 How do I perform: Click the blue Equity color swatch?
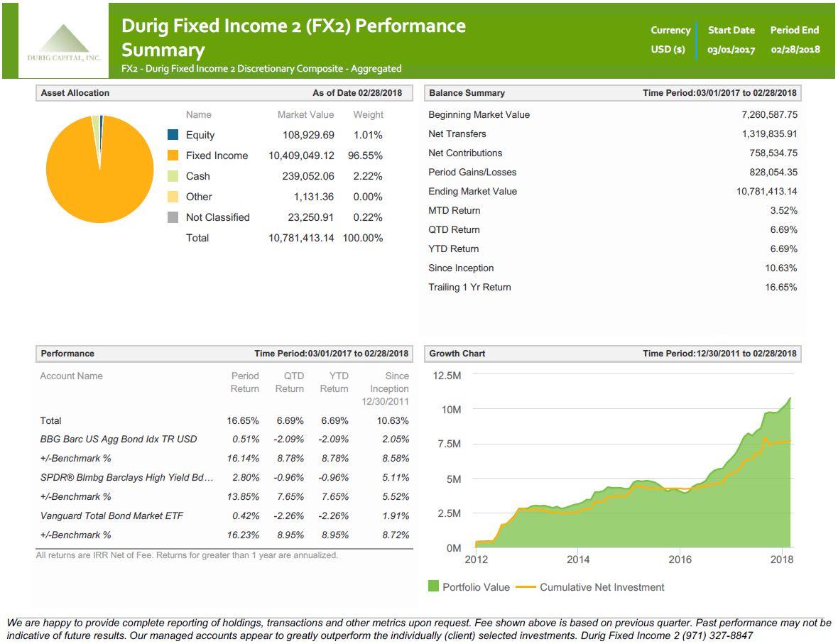click(x=173, y=134)
